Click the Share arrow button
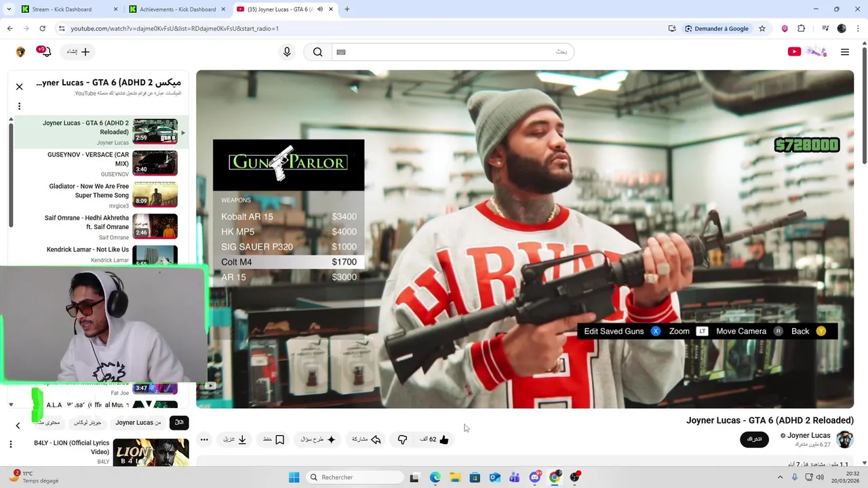 point(367,439)
